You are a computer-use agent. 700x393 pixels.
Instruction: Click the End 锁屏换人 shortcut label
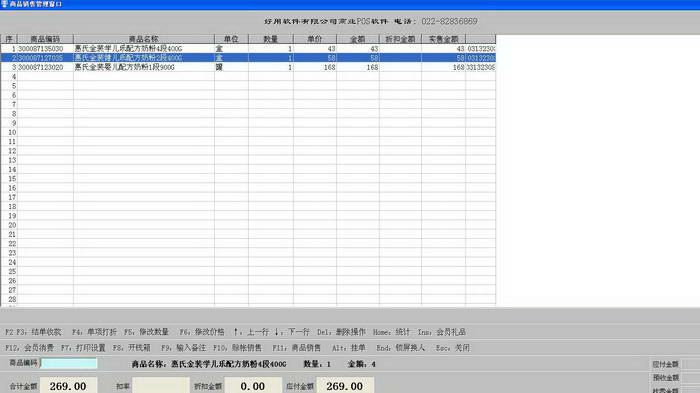(x=400, y=347)
